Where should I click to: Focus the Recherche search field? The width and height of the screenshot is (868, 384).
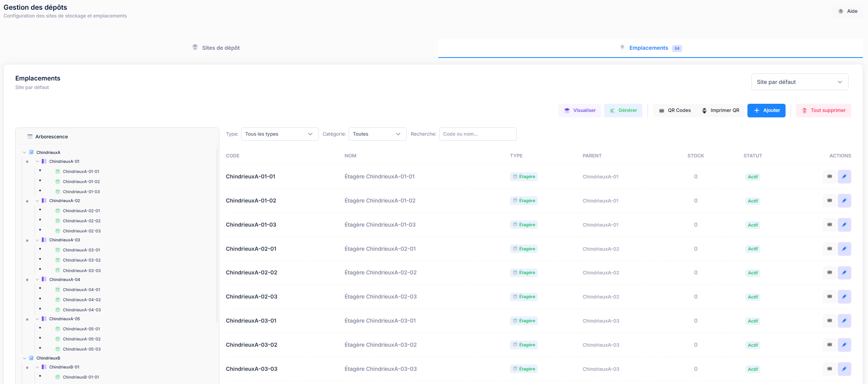click(477, 134)
